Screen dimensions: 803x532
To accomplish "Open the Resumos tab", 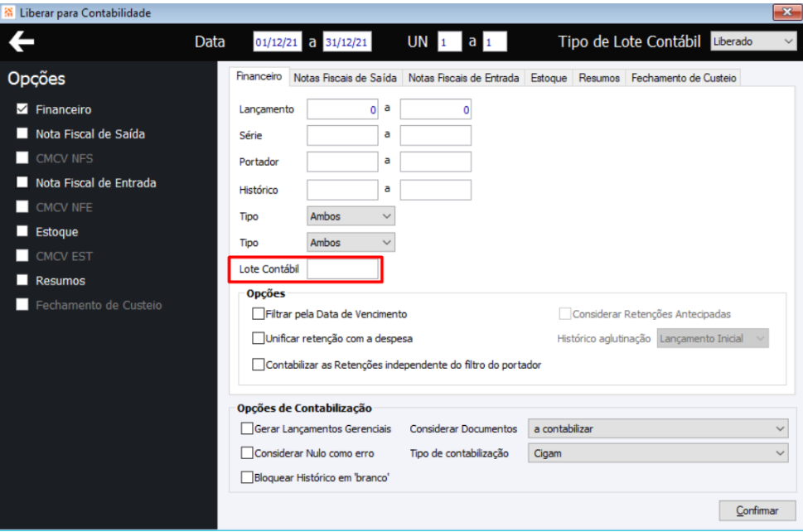I will 599,78.
